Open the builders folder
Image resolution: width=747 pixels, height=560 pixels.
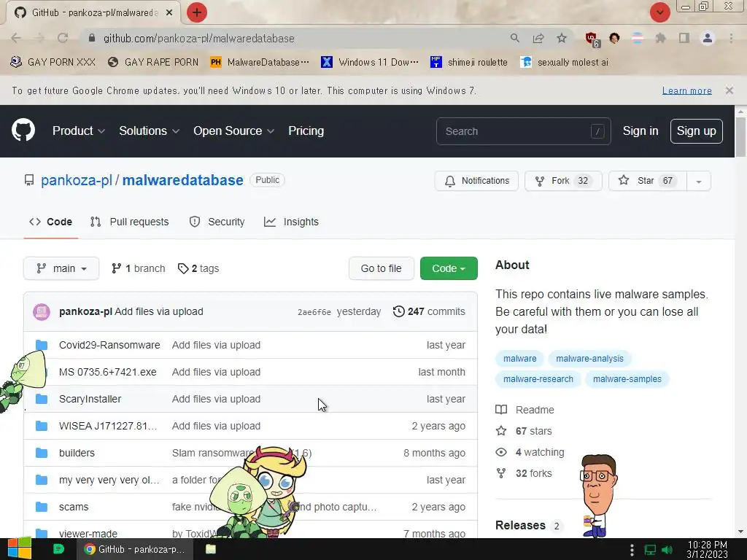77,453
